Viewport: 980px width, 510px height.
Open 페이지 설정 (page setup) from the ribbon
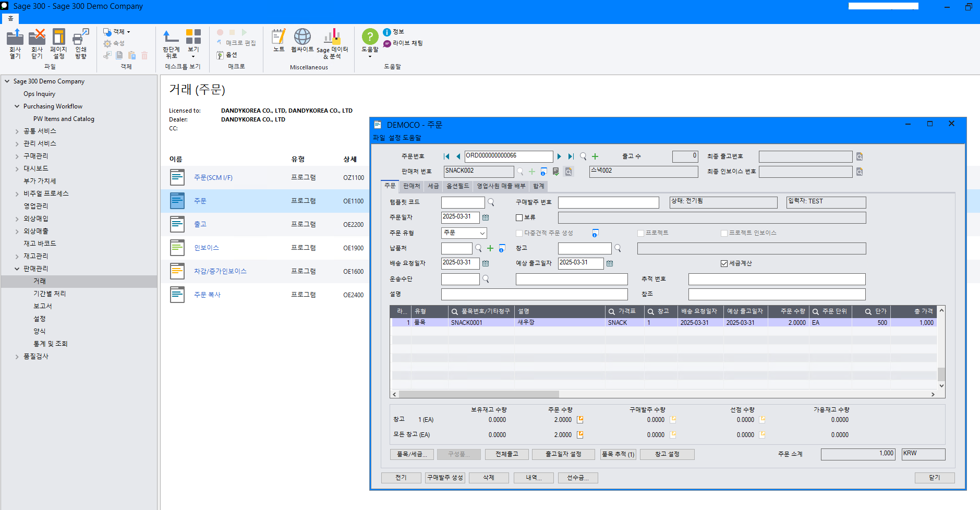tap(58, 43)
